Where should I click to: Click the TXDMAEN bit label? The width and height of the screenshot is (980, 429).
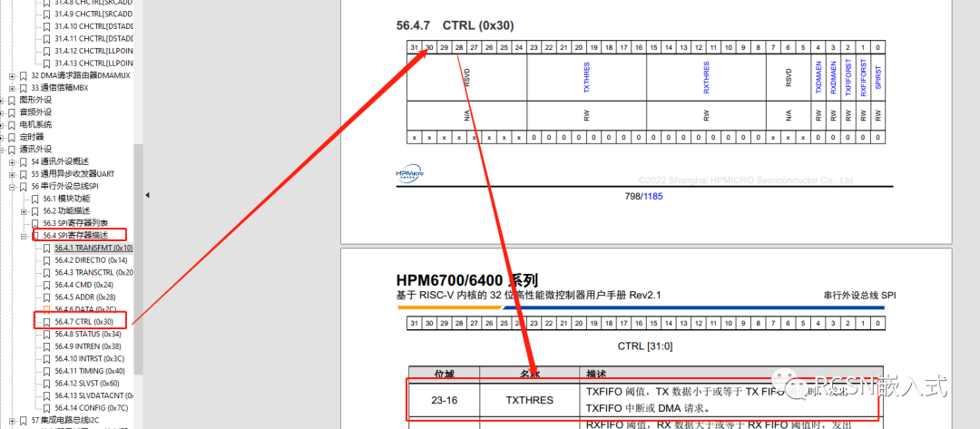pyautogui.click(x=818, y=77)
